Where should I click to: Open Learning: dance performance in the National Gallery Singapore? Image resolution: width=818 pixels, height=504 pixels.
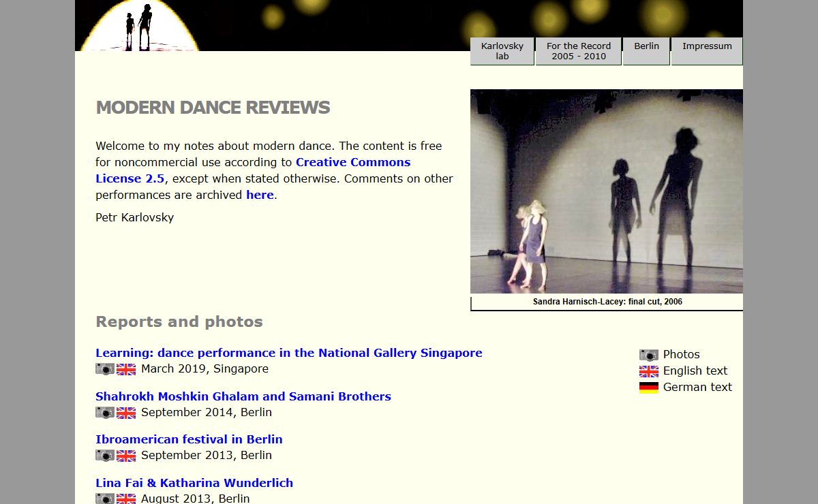point(289,353)
